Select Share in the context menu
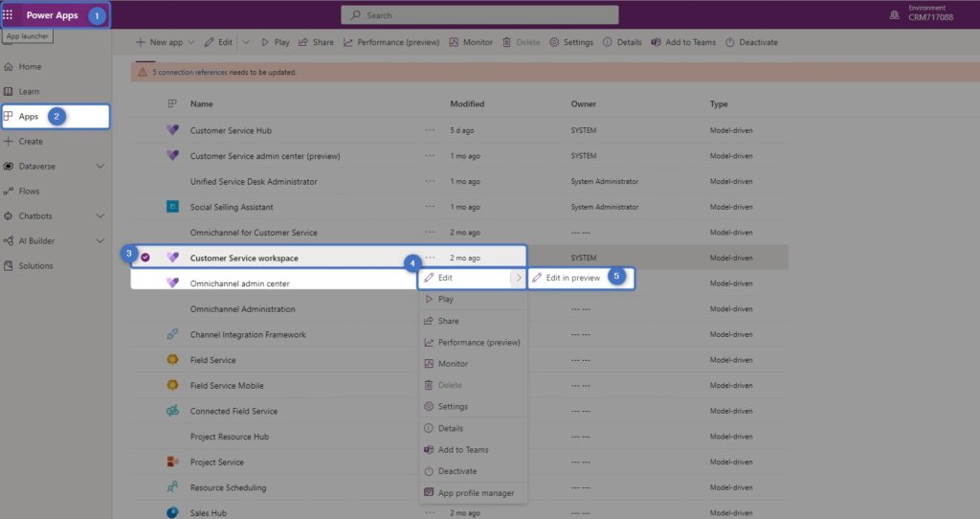Viewport: 980px width, 519px height. (x=473, y=321)
